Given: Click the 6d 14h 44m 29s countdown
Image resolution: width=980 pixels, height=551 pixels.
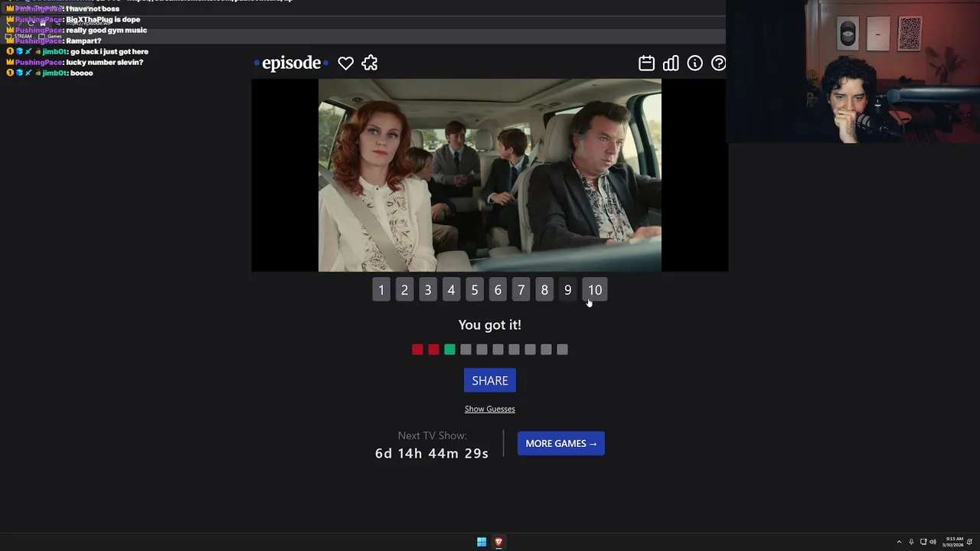Looking at the screenshot, I should click(432, 453).
